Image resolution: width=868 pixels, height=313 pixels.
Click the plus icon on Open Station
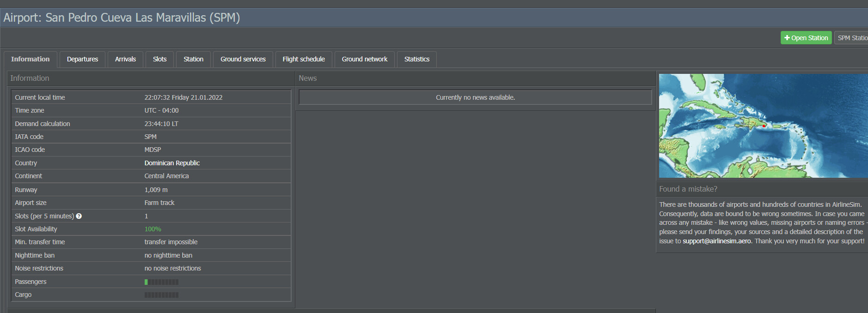[787, 38]
